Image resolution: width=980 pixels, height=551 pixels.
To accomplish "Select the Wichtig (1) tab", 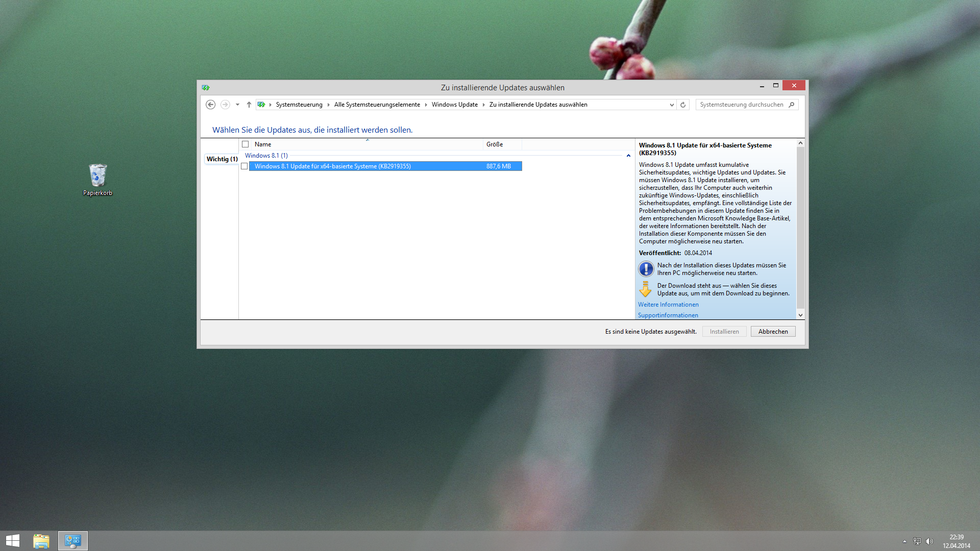I will [x=222, y=159].
